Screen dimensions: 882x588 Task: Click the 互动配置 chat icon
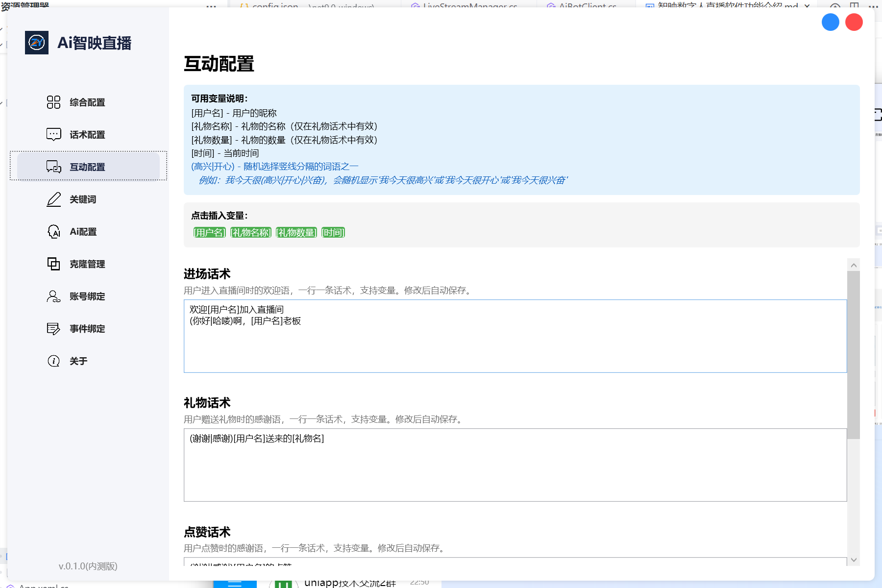[x=53, y=167]
